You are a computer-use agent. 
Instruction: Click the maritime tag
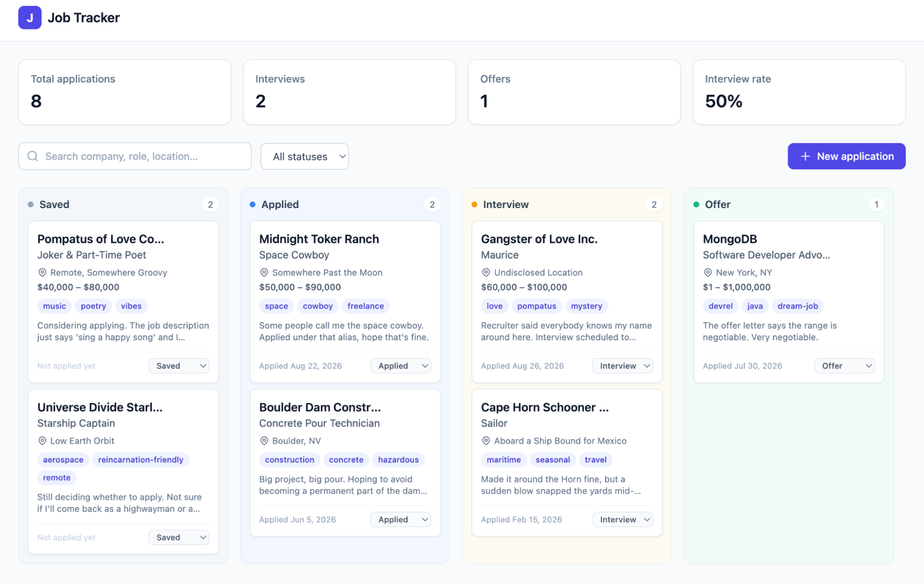click(x=504, y=460)
